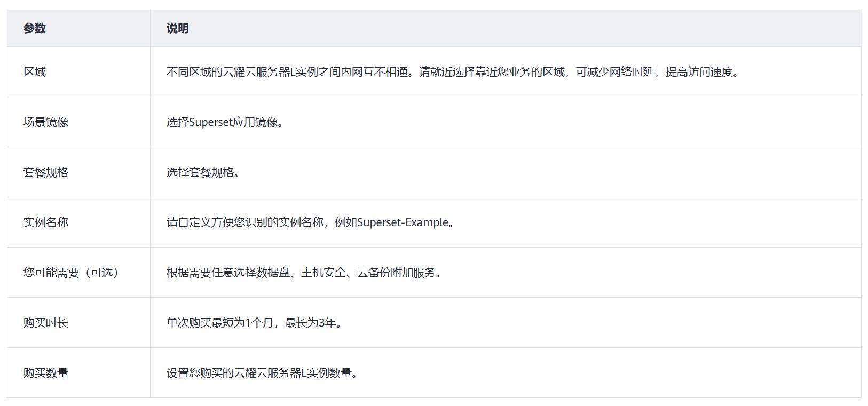Click the description 设置您购买的云耀云服务器L实例数量。

click(263, 373)
